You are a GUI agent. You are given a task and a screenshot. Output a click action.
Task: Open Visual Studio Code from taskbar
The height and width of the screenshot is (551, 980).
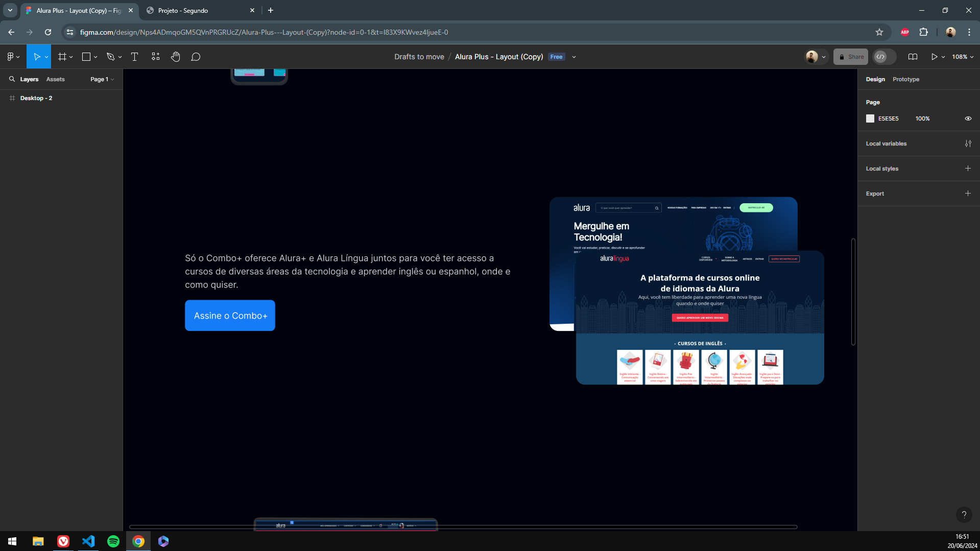coord(88,541)
